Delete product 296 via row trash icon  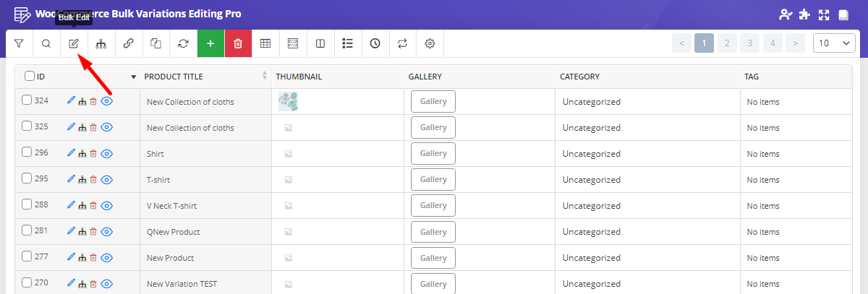[x=93, y=153]
